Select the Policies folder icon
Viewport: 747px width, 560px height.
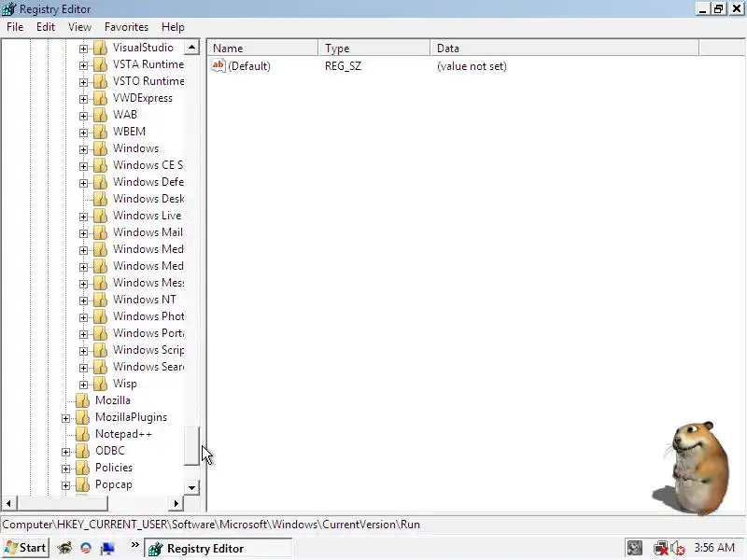pyautogui.click(x=82, y=468)
